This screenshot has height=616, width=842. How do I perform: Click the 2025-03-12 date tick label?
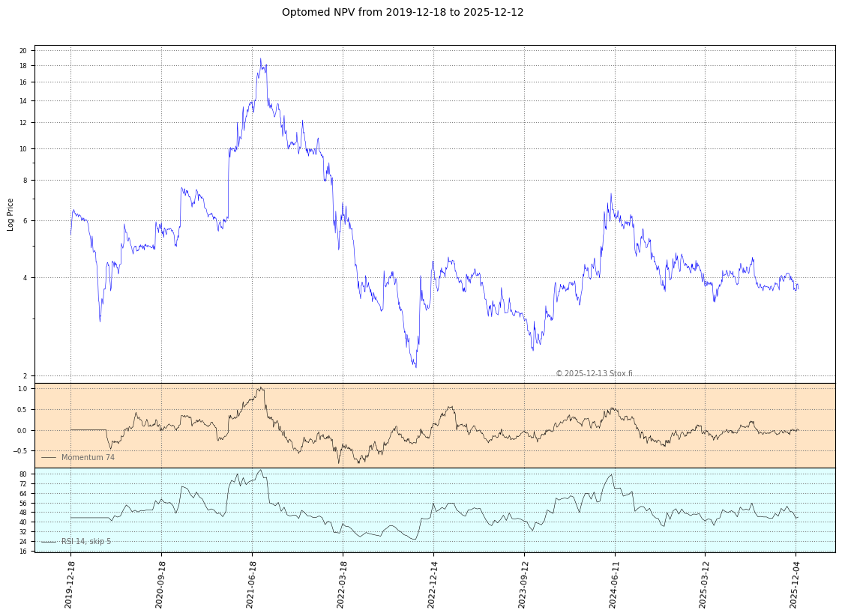click(703, 584)
